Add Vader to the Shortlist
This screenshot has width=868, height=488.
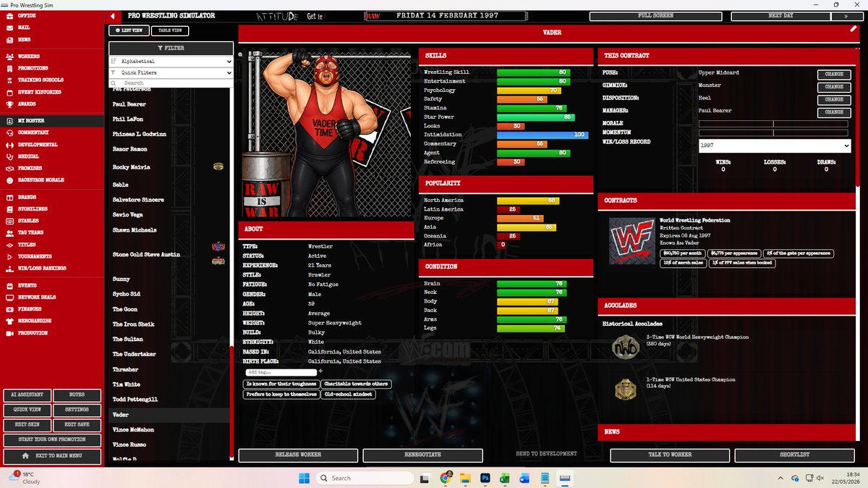[x=794, y=455]
